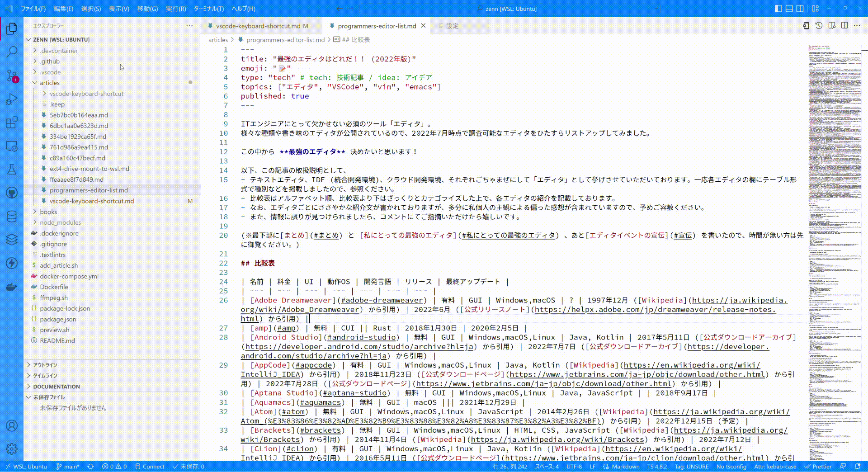868x472 pixels.
Task: Open the GitHub view in activity bar
Action: 12,193
